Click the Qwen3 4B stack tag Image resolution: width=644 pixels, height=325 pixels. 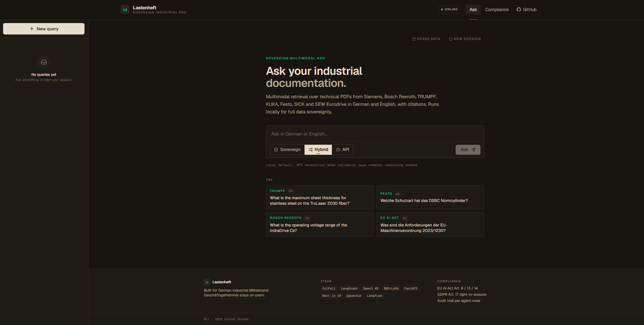[x=370, y=288]
